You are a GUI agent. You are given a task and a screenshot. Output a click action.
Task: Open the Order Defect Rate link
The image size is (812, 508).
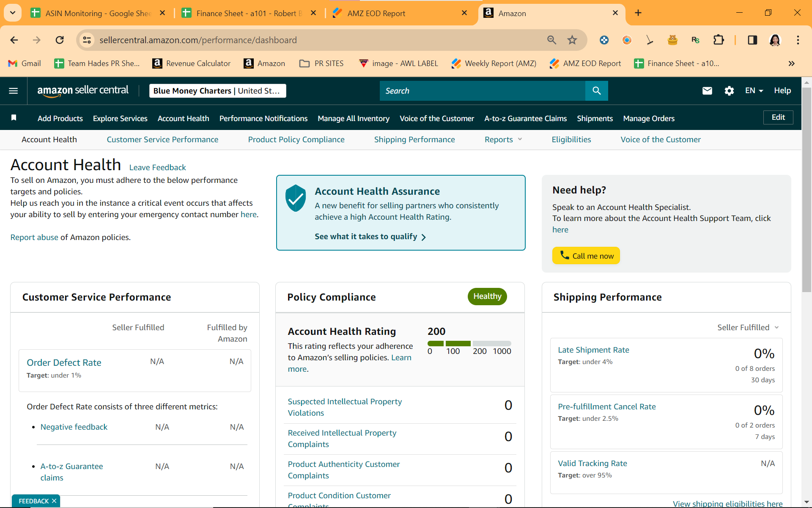coord(64,362)
